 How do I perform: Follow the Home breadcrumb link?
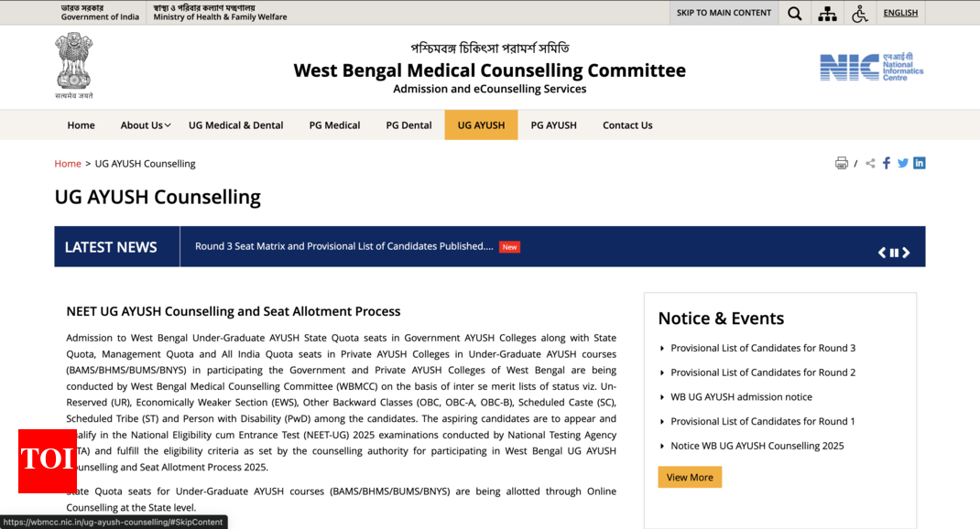click(x=68, y=163)
